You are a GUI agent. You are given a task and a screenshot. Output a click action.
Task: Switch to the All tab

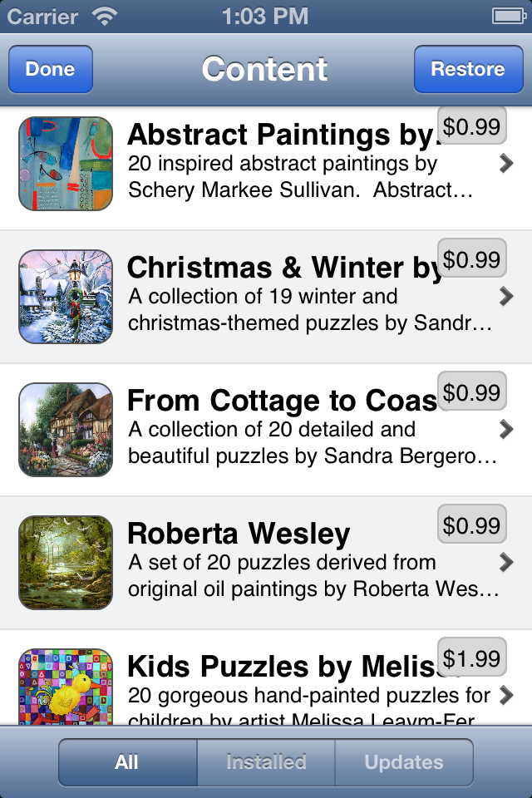127,762
